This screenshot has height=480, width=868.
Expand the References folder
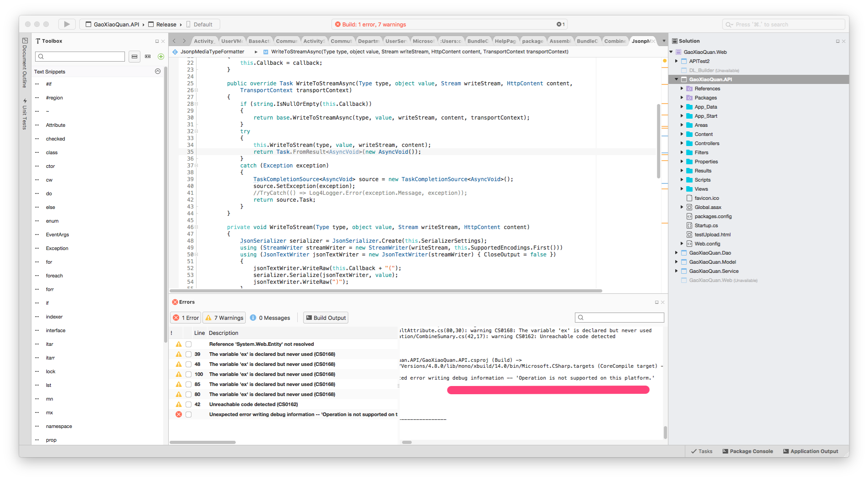coord(682,89)
